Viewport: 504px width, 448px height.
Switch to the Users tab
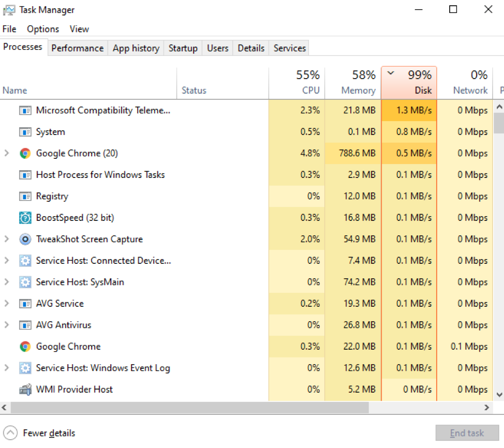[218, 48]
